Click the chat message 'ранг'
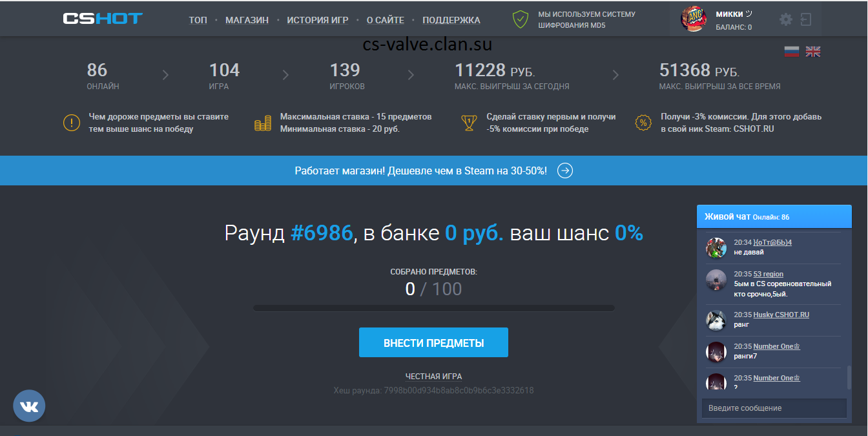868x436 pixels. click(741, 324)
